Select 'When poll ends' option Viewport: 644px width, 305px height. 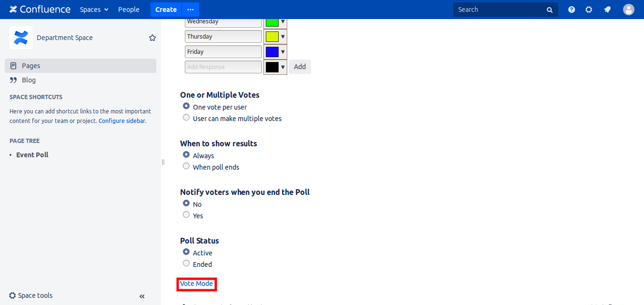coord(186,166)
